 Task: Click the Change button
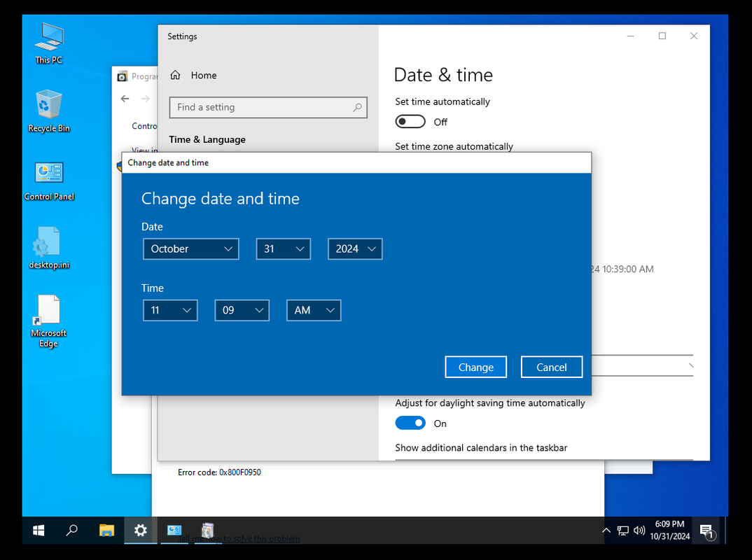click(x=475, y=367)
